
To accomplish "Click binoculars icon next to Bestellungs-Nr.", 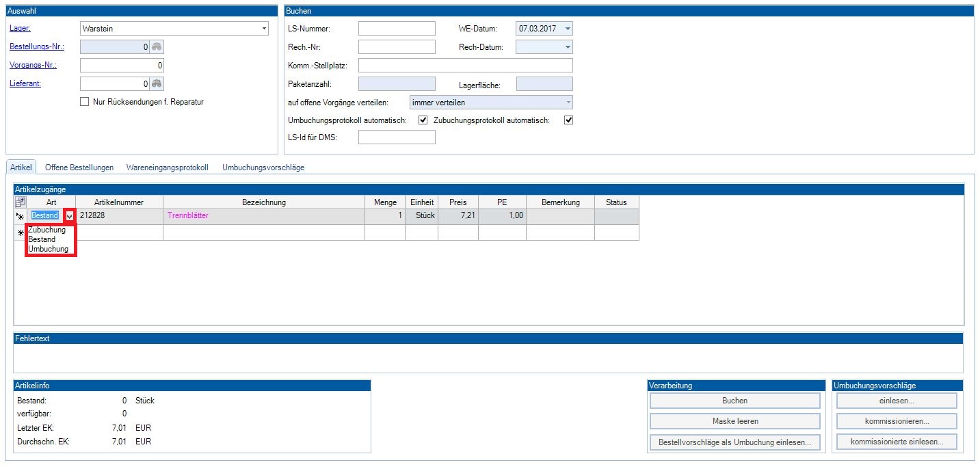I will coord(157,47).
